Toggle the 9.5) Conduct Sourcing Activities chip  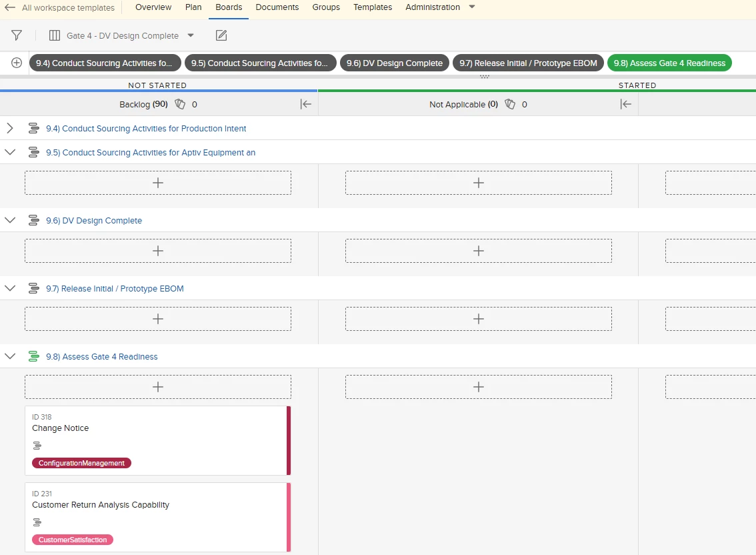pyautogui.click(x=261, y=63)
